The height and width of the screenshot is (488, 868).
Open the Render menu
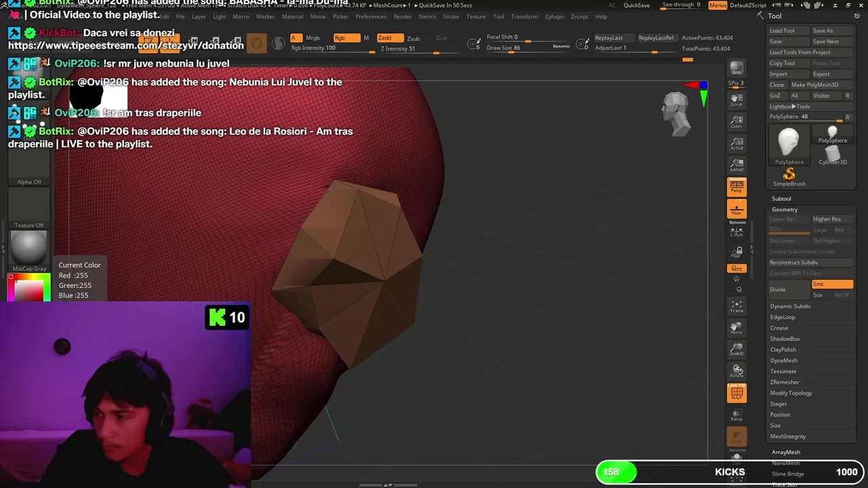coord(403,16)
